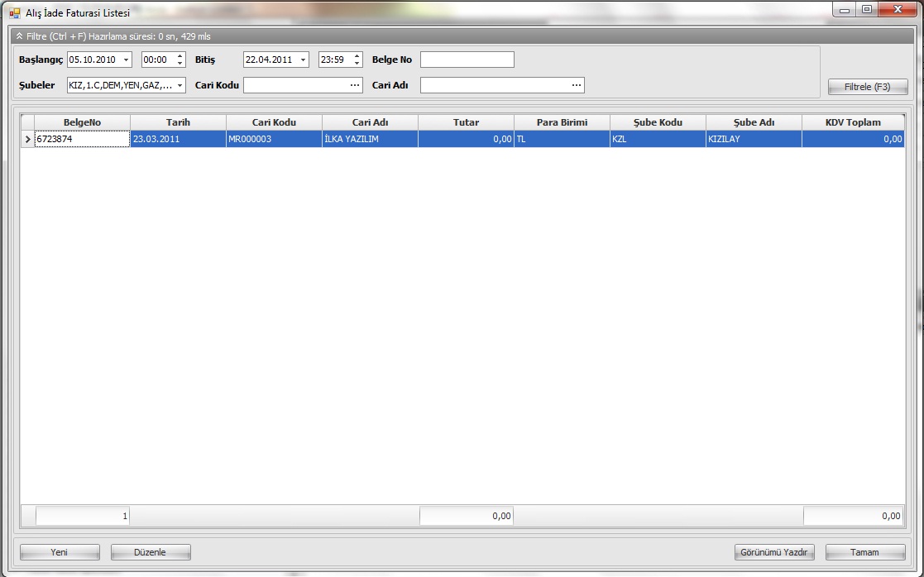
Task: Click the Bitiş date value 22.04.2011
Action: point(270,60)
